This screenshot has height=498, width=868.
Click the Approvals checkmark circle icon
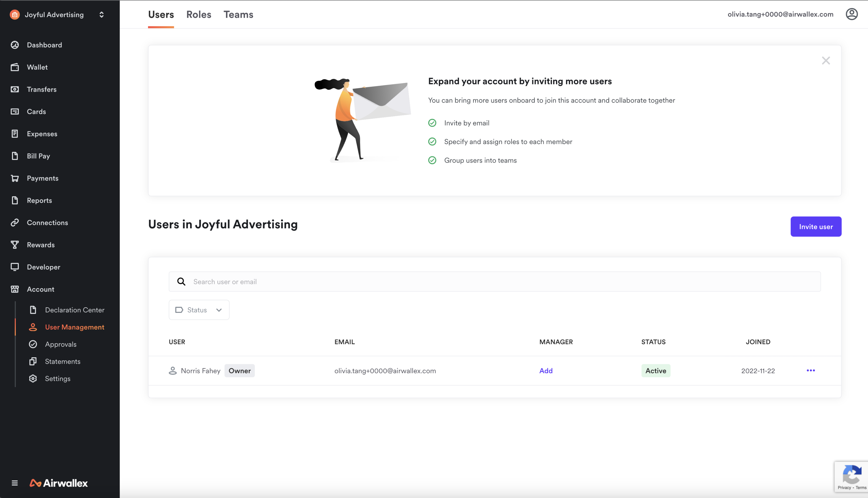[33, 344]
